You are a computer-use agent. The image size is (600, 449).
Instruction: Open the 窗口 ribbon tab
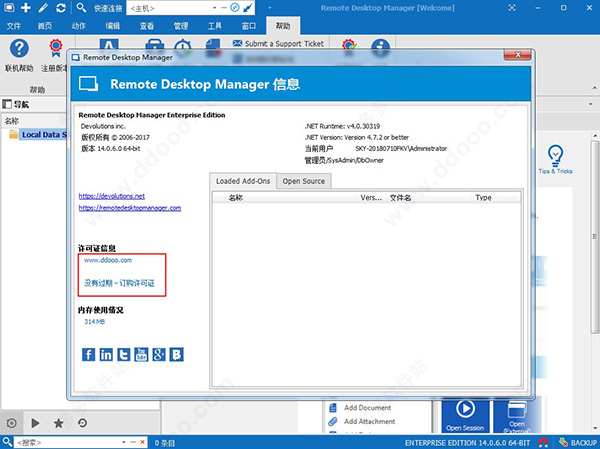click(x=249, y=26)
